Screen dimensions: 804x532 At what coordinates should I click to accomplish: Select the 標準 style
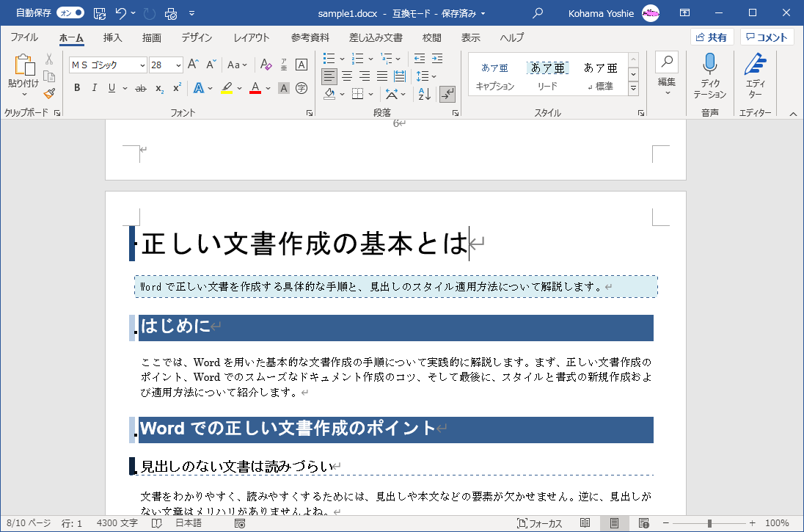coord(601,76)
